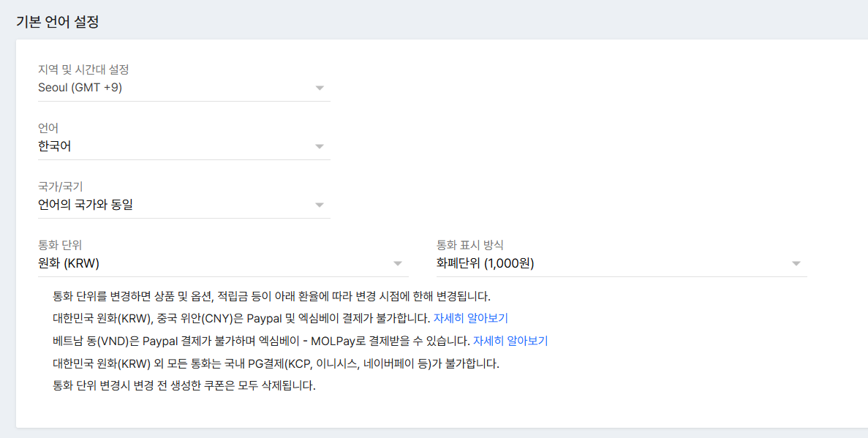
Task: Open 자세히 알아보기 link on the CNY Paypal line
Action: click(471, 318)
